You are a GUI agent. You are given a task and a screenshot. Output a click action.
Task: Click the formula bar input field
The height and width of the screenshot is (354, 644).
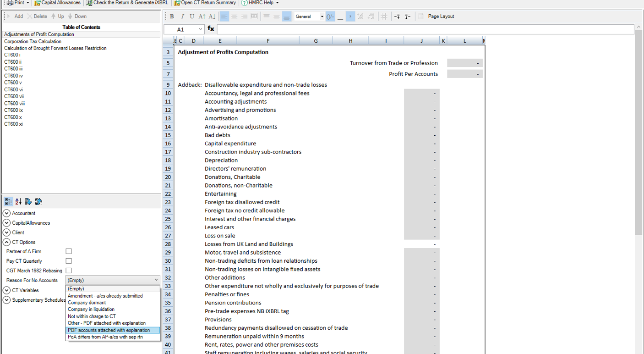[x=426, y=29]
